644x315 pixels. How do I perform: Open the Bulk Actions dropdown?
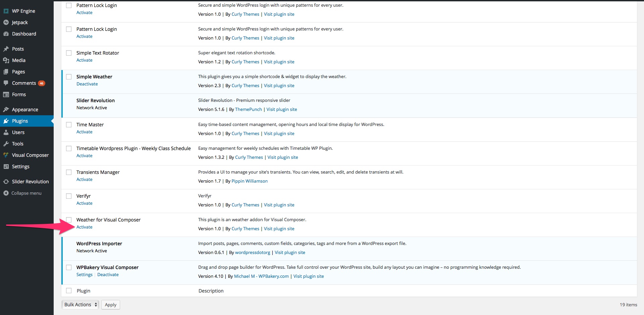[80, 305]
